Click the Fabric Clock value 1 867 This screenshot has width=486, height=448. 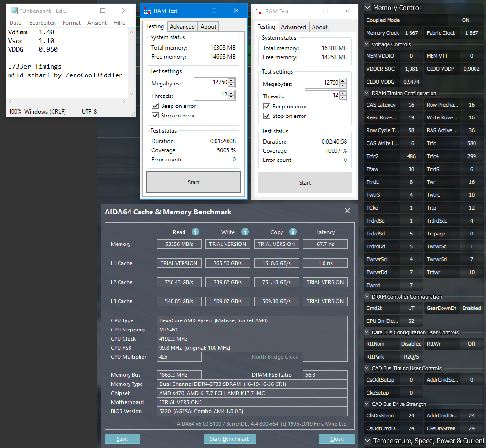pos(472,33)
